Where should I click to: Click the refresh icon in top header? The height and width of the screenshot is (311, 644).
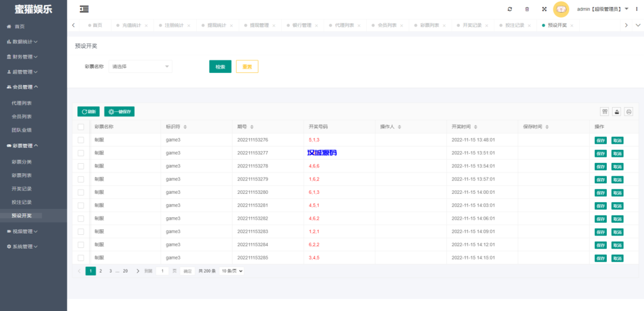[x=509, y=9]
